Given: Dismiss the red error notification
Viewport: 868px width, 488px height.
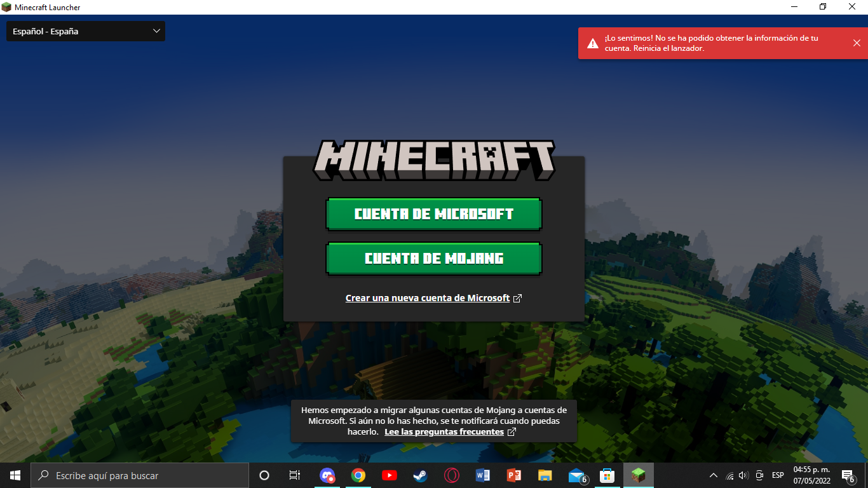Looking at the screenshot, I should (x=857, y=43).
